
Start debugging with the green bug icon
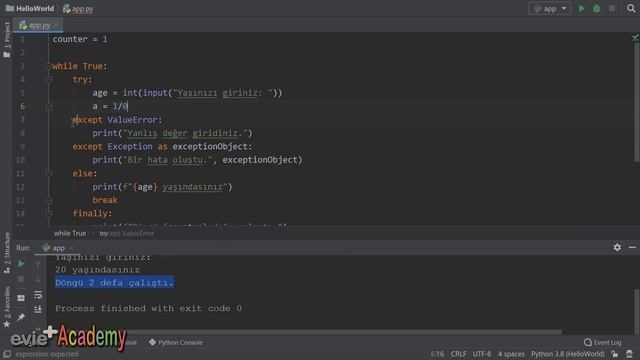(597, 9)
